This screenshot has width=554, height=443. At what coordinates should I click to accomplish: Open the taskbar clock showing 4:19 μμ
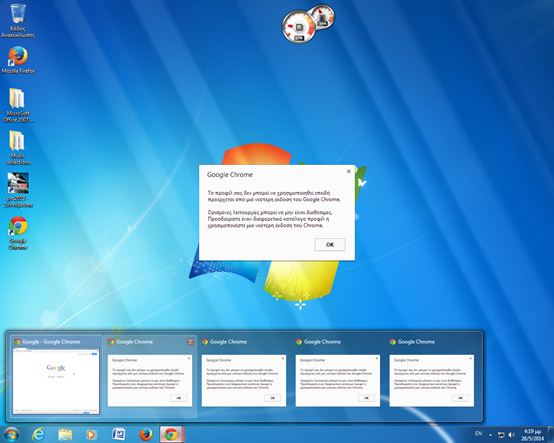[532, 435]
